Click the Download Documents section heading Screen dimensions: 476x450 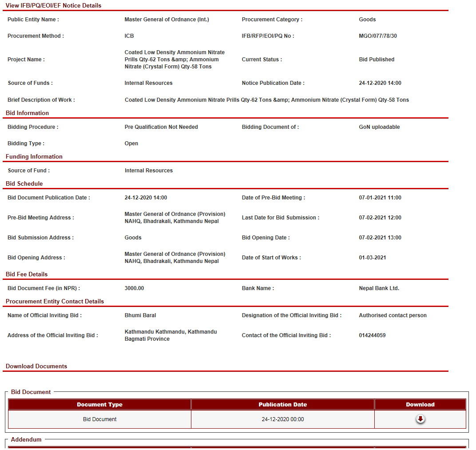[36, 366]
